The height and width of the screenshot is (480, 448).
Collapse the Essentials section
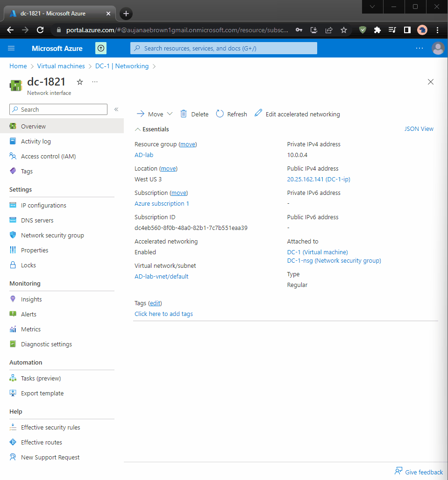(152, 129)
